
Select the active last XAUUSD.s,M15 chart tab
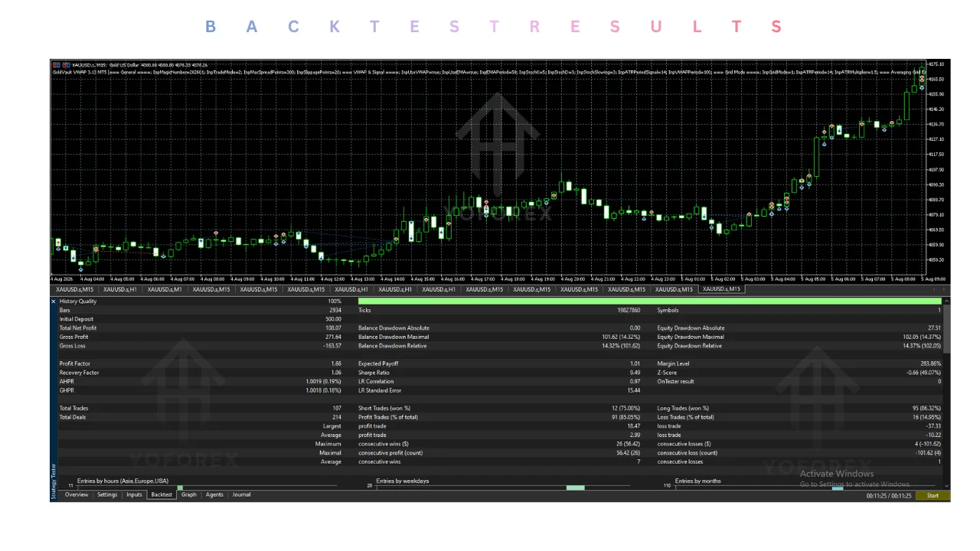point(721,289)
